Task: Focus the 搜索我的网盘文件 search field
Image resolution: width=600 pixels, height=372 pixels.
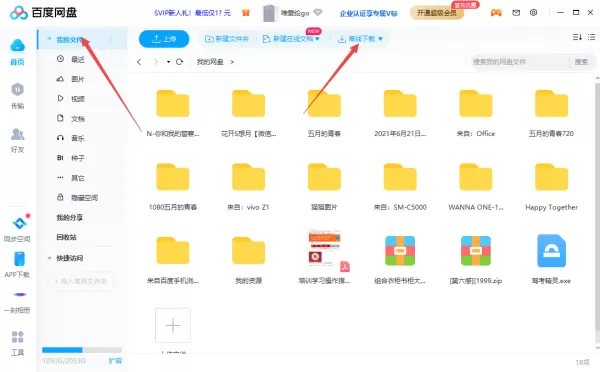Action: [x=520, y=62]
